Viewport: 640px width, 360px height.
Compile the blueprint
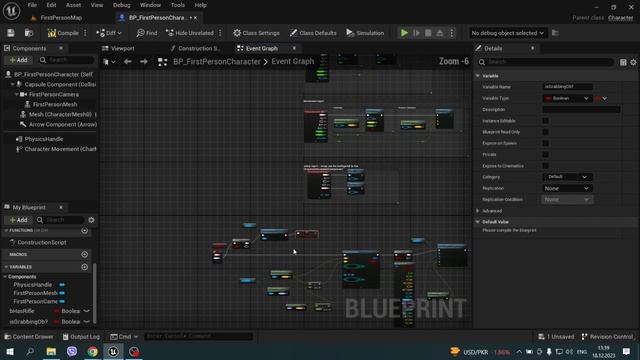click(x=63, y=33)
